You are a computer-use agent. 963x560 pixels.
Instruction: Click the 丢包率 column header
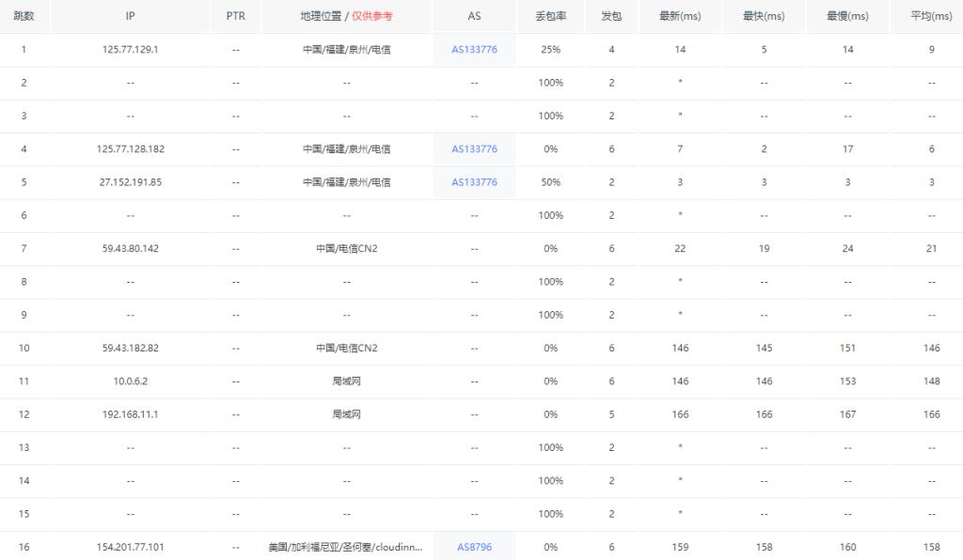click(x=549, y=15)
